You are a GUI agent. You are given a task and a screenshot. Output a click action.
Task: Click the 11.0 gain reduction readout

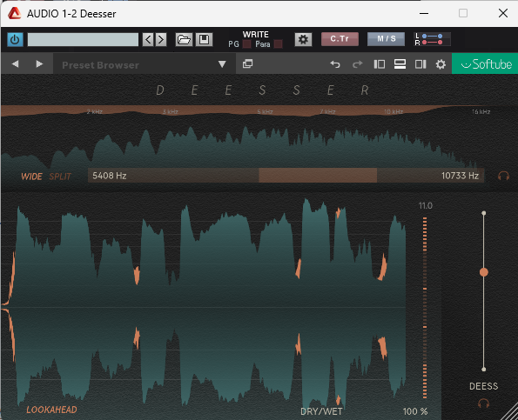point(425,206)
